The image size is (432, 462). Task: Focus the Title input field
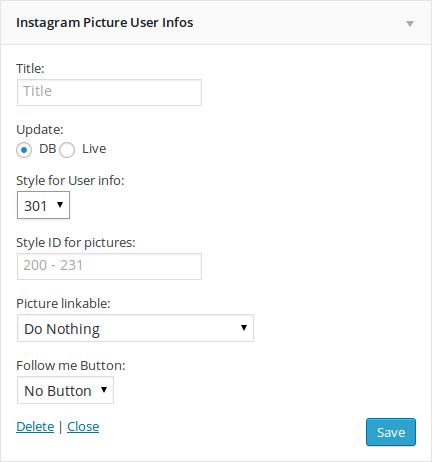click(109, 92)
